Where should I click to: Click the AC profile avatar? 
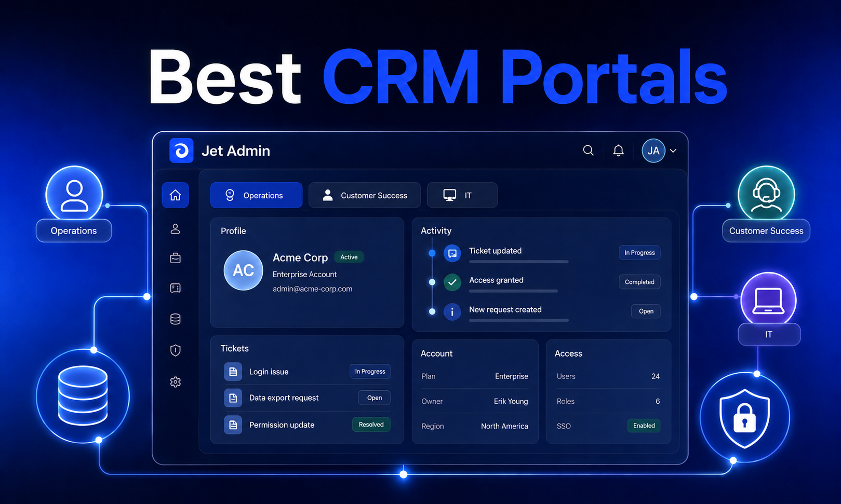tap(243, 270)
